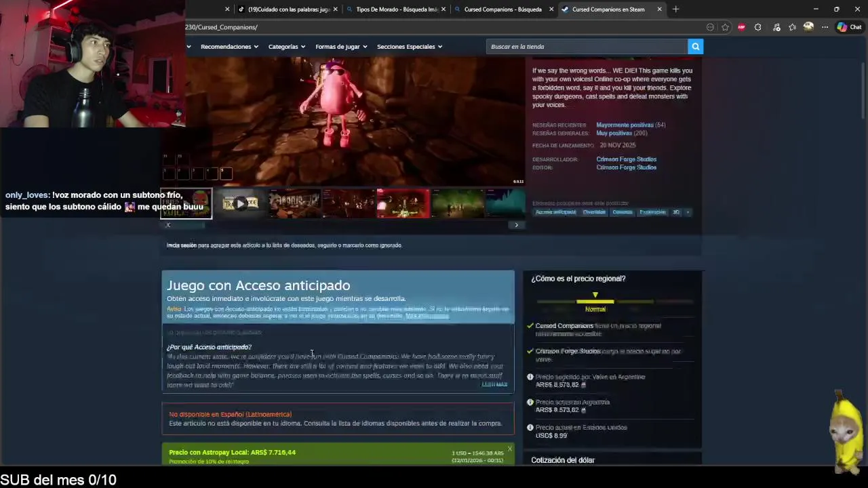The height and width of the screenshot is (488, 868).
Task: Open the Formas de jugar dropdown
Action: coord(341,47)
